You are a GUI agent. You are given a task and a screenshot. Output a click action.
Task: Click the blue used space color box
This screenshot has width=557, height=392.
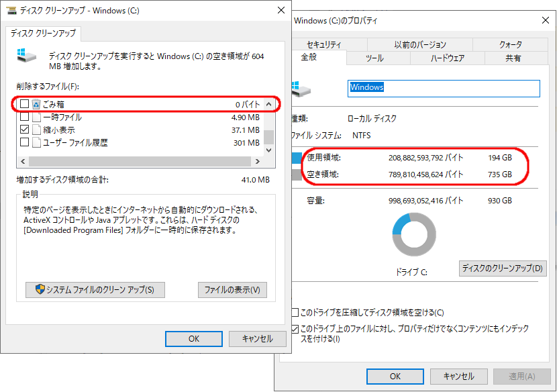[x=297, y=158]
